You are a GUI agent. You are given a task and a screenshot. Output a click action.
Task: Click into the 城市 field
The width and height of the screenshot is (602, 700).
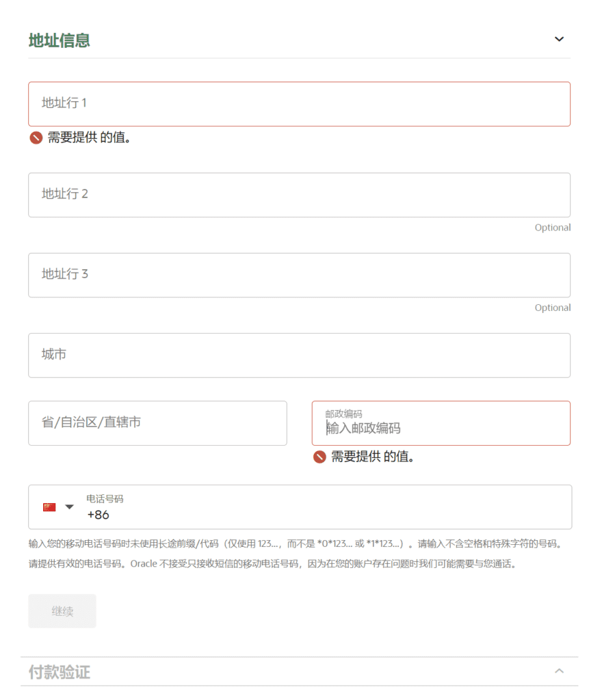coord(299,355)
